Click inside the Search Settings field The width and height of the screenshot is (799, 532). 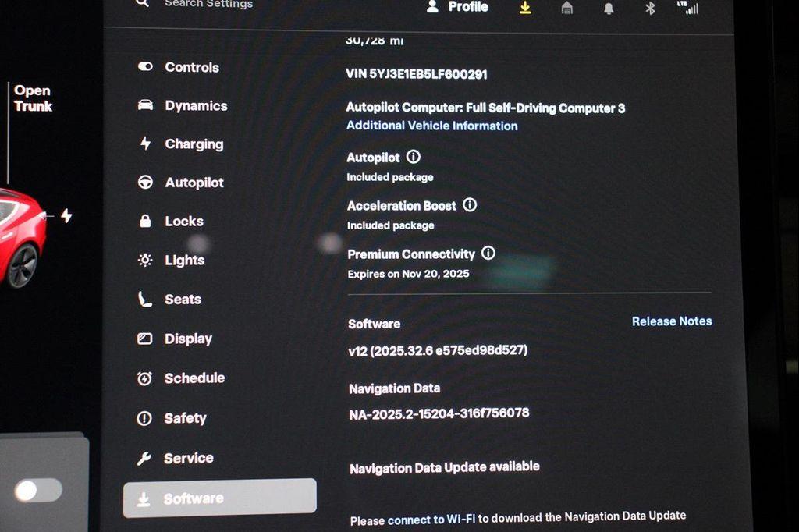(207, 5)
